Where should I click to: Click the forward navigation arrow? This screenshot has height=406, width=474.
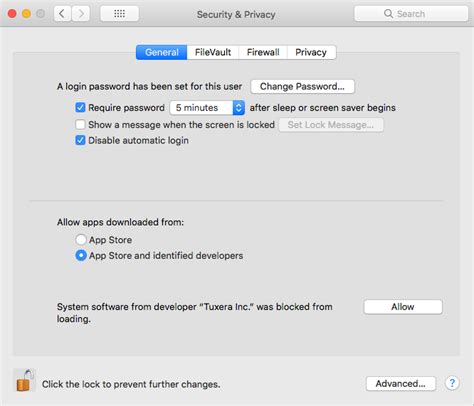(81, 14)
